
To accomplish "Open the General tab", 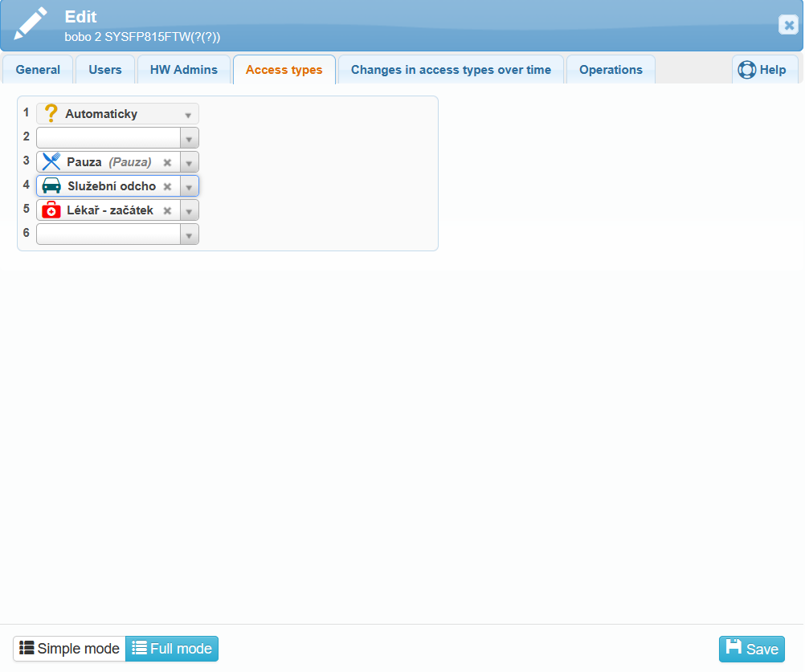I will (x=38, y=70).
